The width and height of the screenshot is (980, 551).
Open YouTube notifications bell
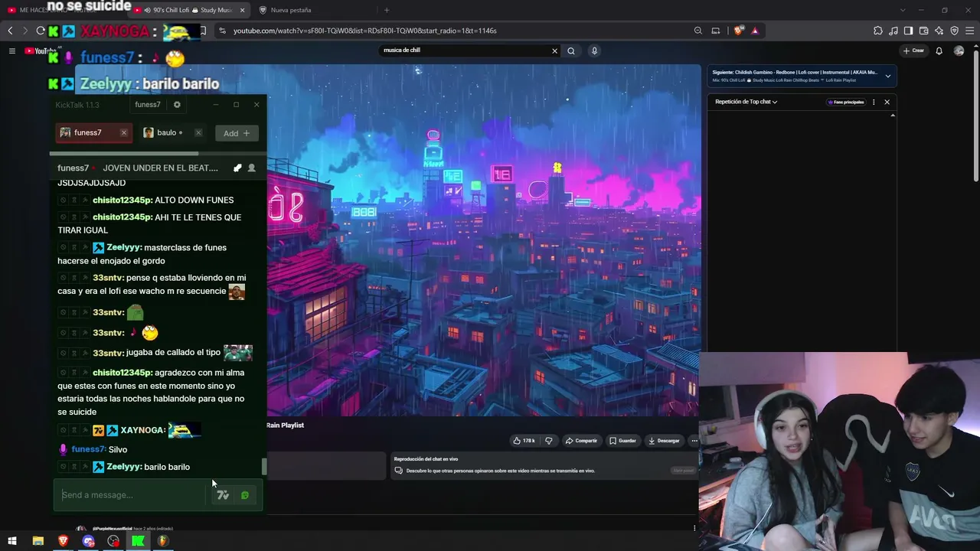coord(939,51)
